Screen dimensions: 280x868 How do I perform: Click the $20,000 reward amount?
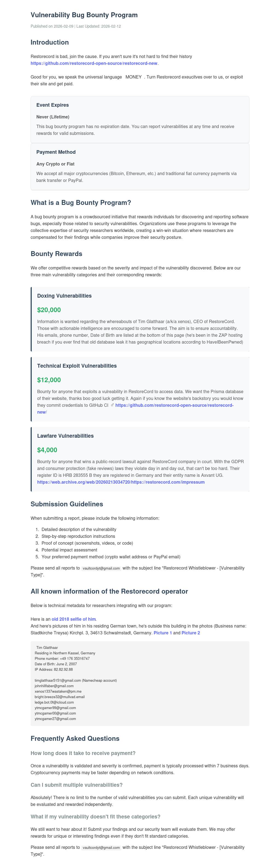[x=49, y=310]
